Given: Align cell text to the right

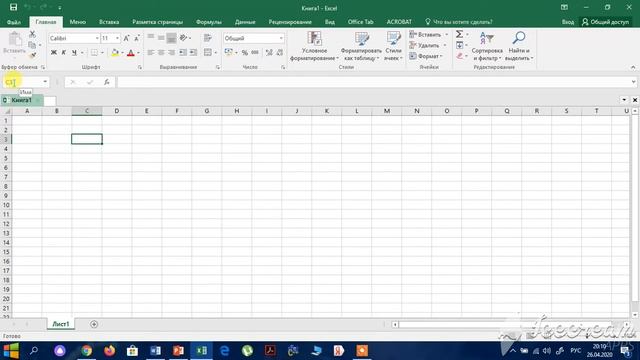Looking at the screenshot, I should 171,53.
